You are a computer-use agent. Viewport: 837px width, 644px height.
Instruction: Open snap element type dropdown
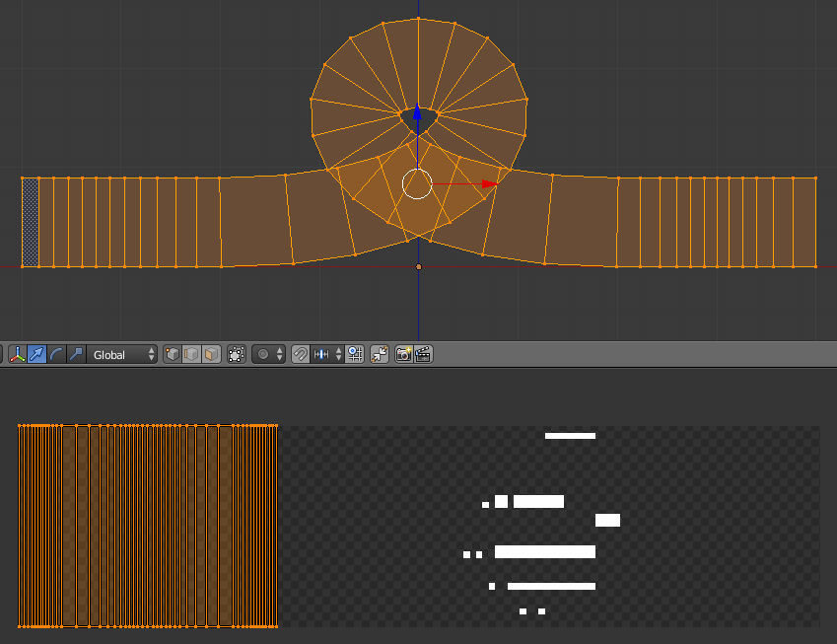pyautogui.click(x=327, y=355)
